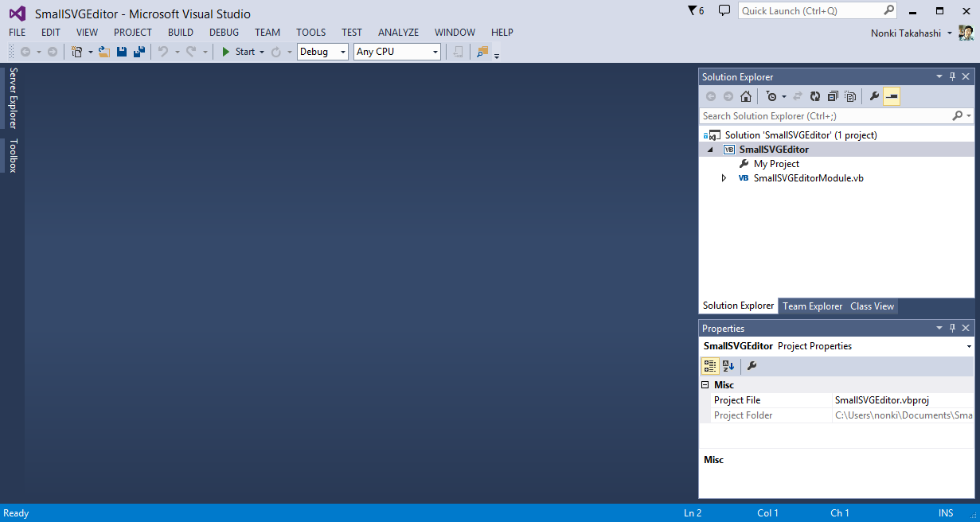Open the Toolbox side tab
The width and height of the screenshot is (980, 522).
13,155
